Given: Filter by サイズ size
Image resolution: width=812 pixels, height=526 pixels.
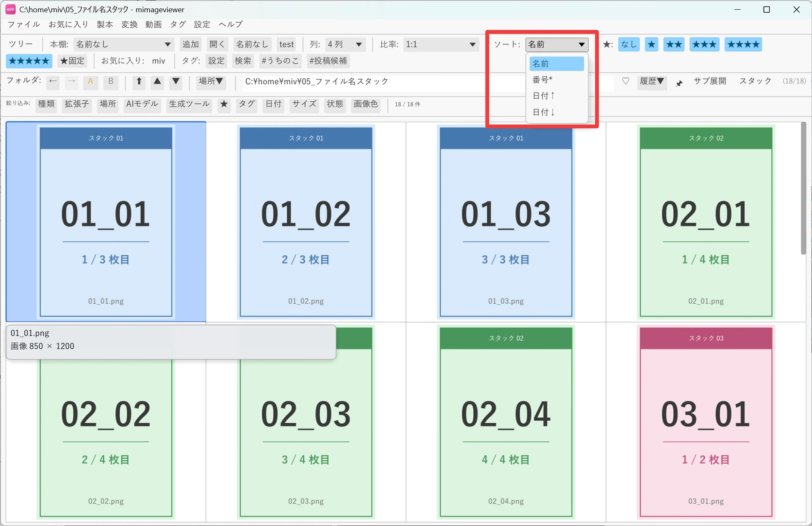Looking at the screenshot, I should pos(304,104).
